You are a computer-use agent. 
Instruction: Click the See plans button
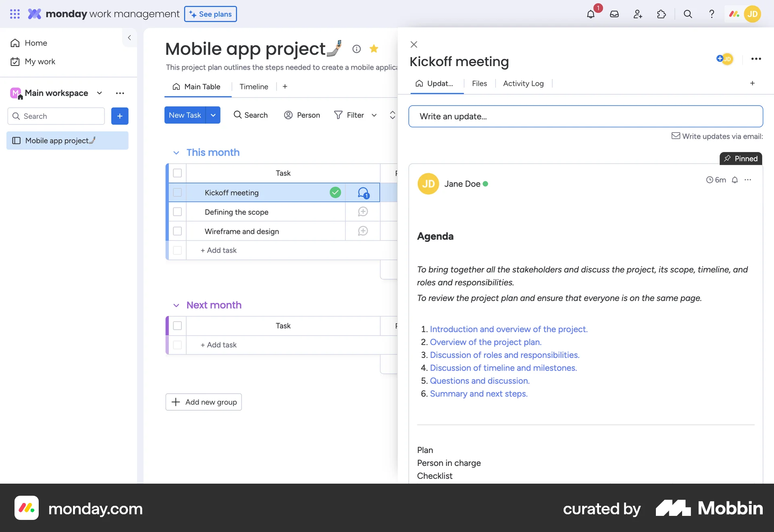(x=210, y=14)
